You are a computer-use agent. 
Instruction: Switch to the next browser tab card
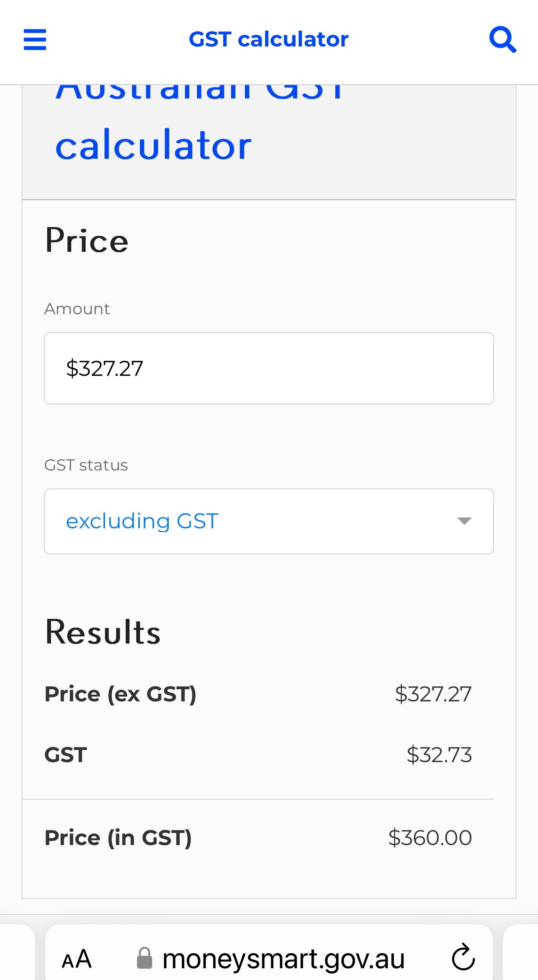[x=520, y=952]
